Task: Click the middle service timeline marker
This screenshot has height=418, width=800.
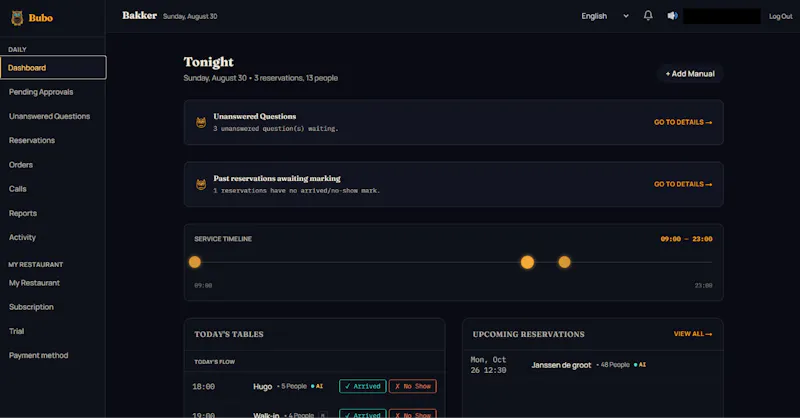Action: click(x=528, y=262)
